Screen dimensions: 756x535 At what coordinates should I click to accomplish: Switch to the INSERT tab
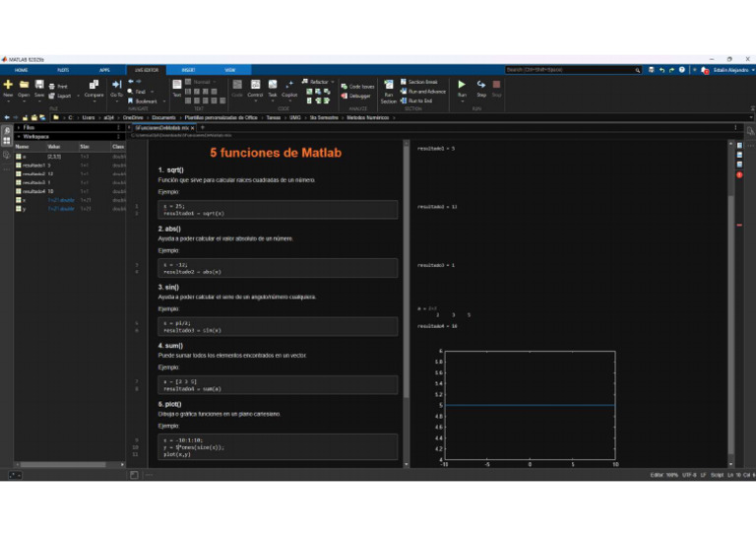[x=188, y=70]
